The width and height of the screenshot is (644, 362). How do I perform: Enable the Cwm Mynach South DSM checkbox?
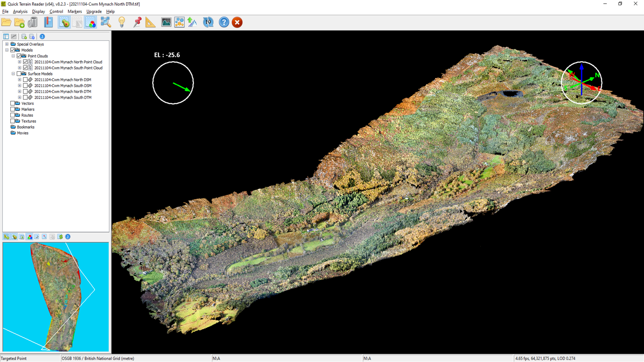(x=25, y=85)
